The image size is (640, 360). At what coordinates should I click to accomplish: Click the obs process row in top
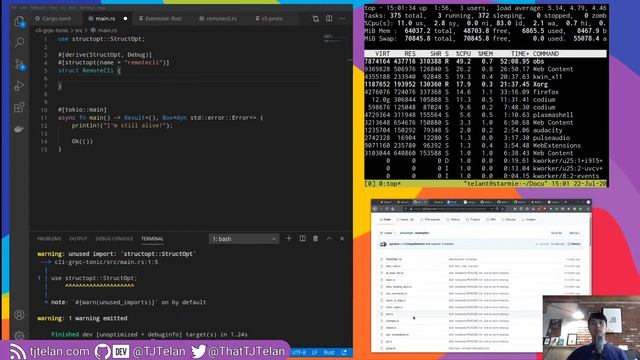[485, 62]
